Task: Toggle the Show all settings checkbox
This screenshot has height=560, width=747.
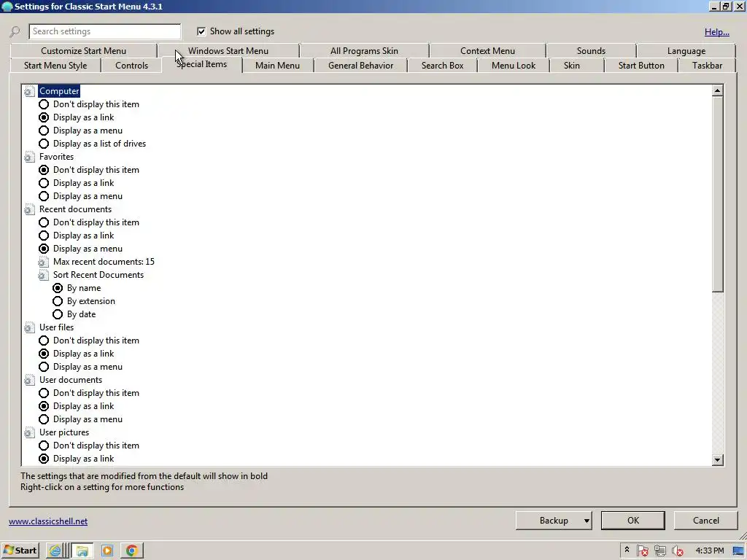Action: 201,31
